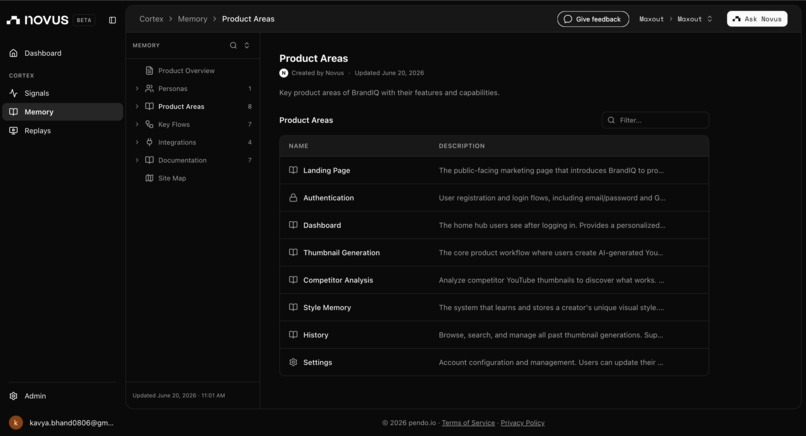Expand the Documentation tree node
The height and width of the screenshot is (436, 806).
tap(137, 160)
